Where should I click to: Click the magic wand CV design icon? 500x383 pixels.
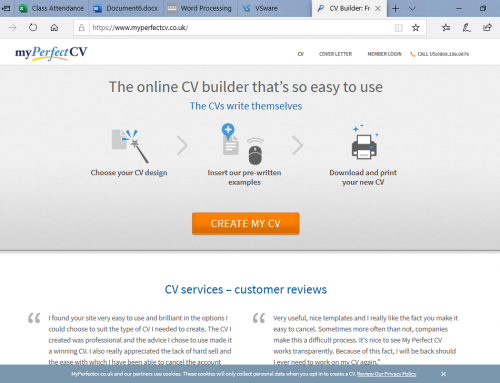pos(130,146)
